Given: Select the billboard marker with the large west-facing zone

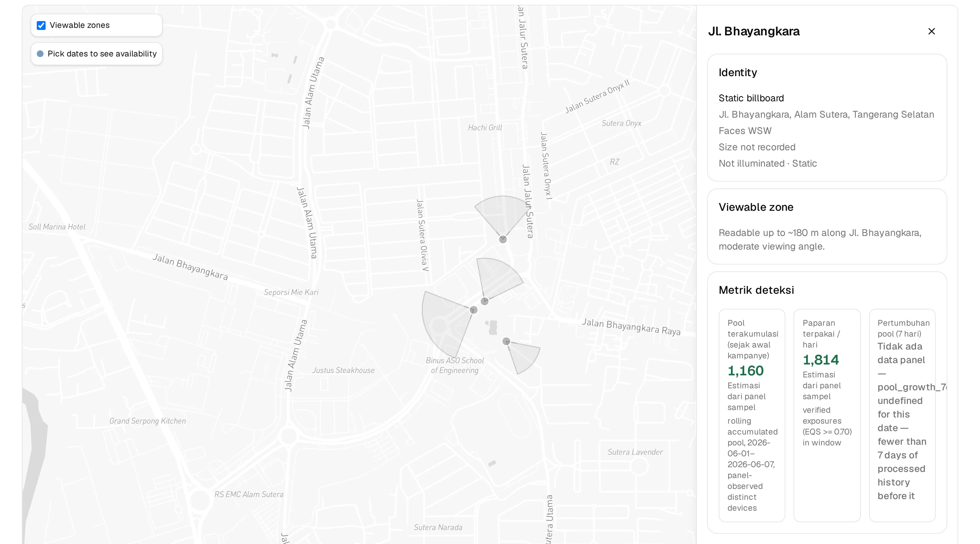Looking at the screenshot, I should (x=474, y=310).
